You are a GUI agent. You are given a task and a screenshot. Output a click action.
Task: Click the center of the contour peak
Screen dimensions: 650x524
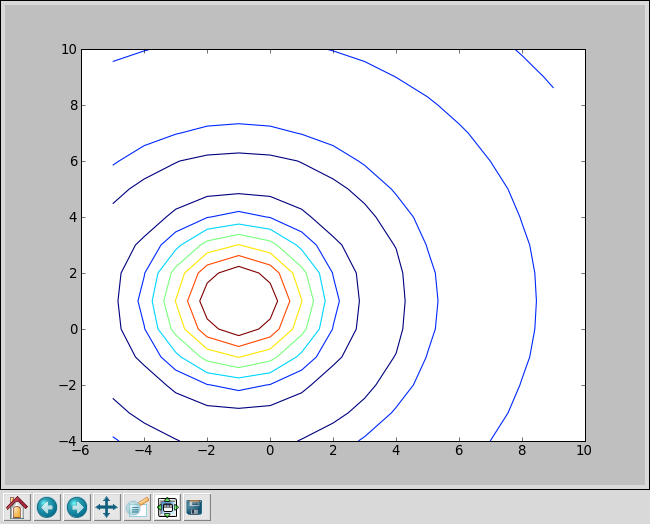(239, 300)
